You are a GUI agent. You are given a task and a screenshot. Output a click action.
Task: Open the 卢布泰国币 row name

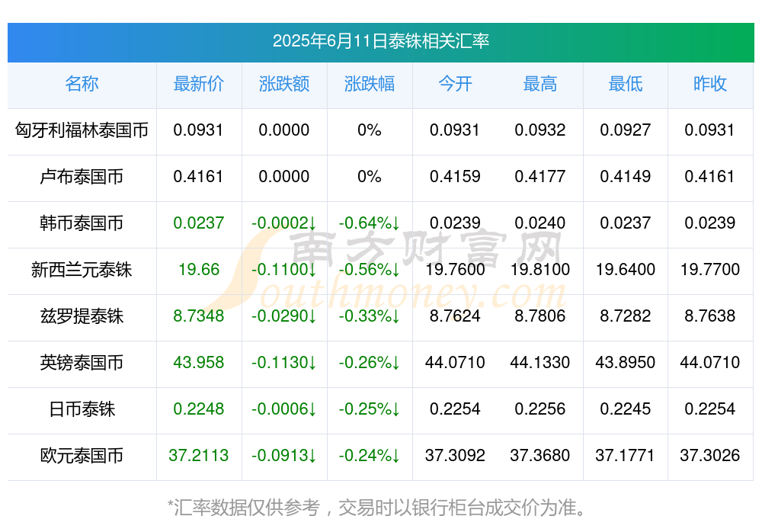[82, 177]
